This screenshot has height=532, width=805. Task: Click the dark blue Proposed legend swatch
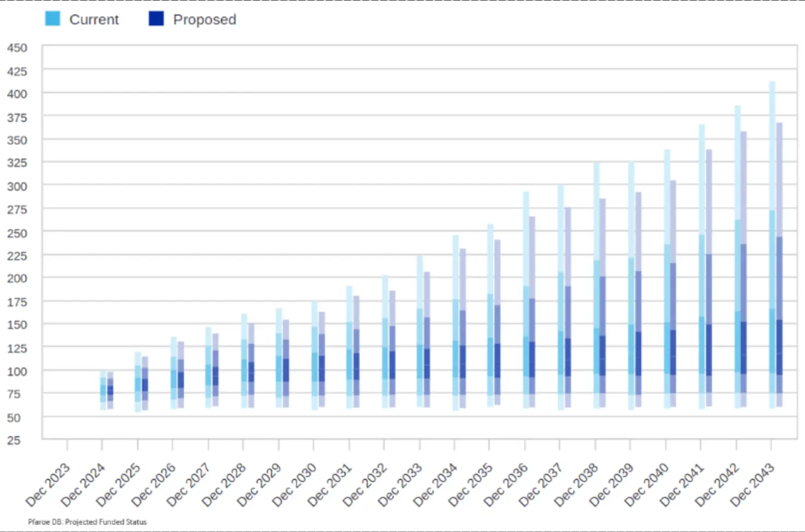coord(156,19)
